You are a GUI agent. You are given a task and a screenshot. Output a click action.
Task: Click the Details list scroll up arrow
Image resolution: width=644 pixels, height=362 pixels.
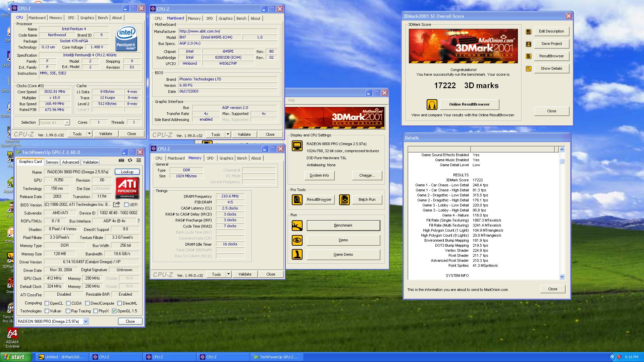point(562,149)
